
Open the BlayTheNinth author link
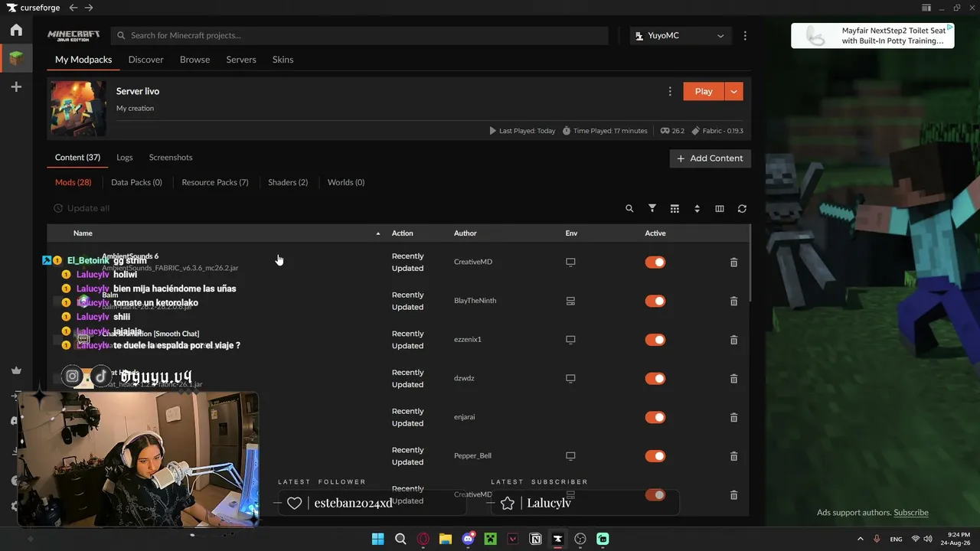coord(475,301)
